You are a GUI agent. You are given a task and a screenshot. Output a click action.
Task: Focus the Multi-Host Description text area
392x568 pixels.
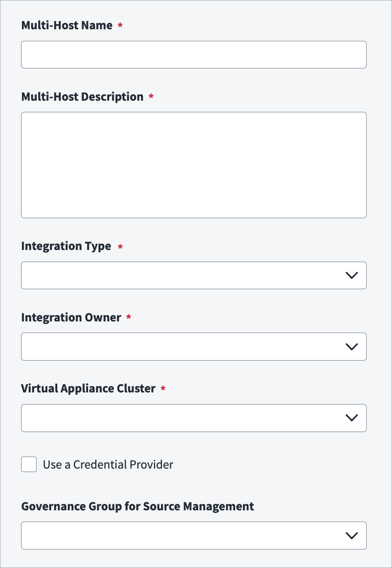(194, 165)
